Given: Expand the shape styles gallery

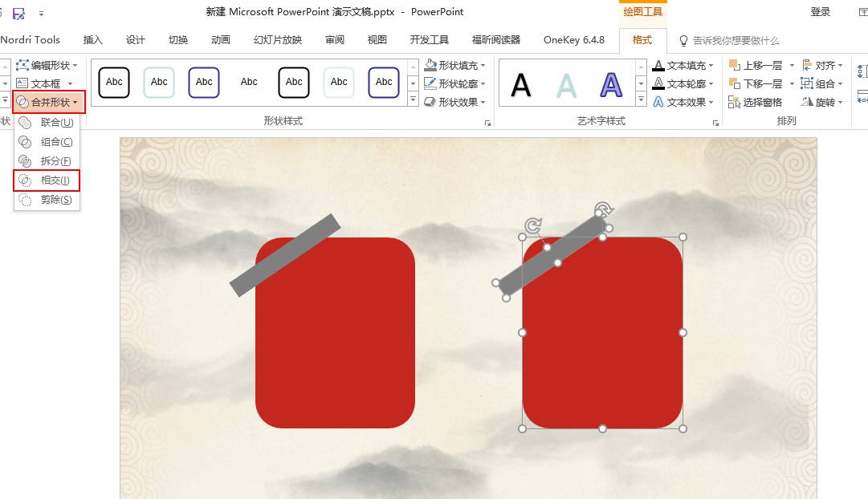Looking at the screenshot, I should [413, 99].
